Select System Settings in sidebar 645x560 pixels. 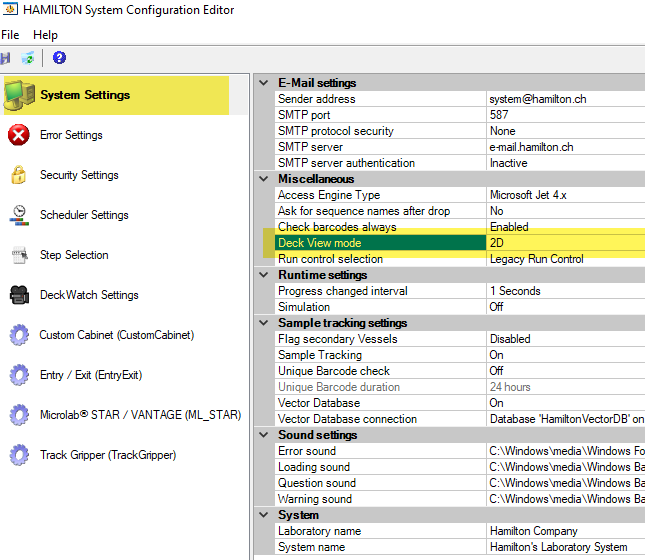(85, 95)
